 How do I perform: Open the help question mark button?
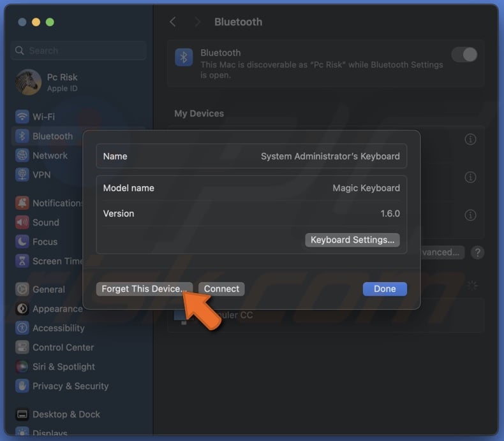pos(477,252)
